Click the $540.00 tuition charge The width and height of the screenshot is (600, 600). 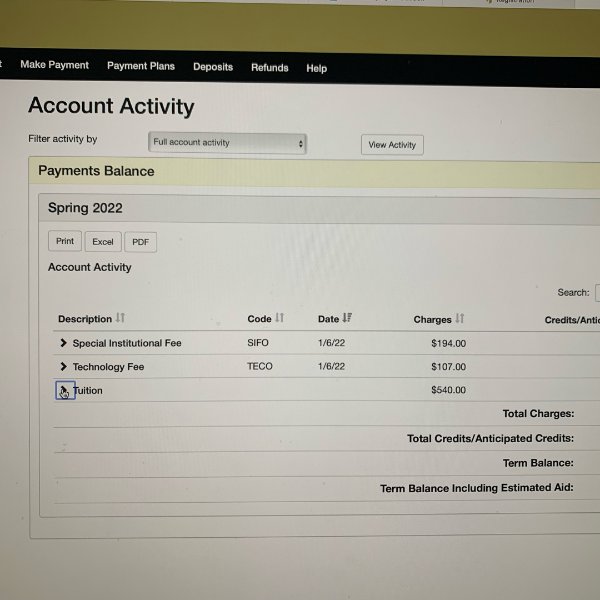click(448, 390)
